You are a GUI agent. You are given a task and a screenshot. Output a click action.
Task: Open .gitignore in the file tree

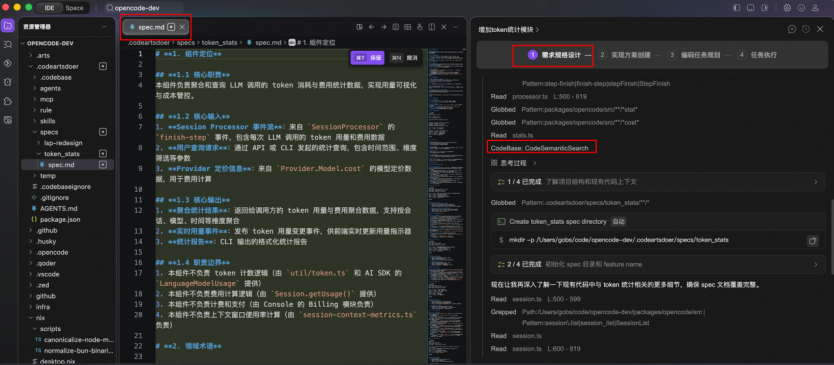54,197
